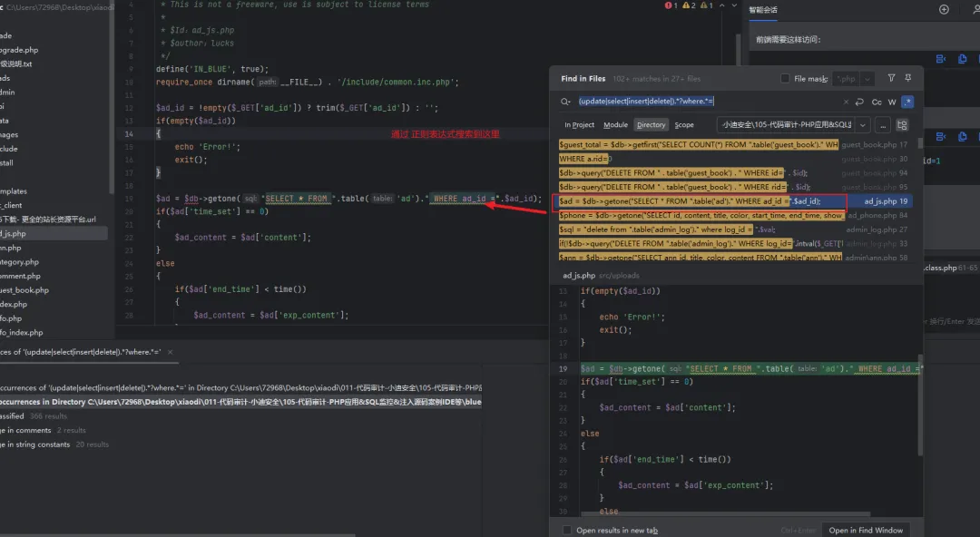Click the weak warning count showing 1
The image size is (980, 537).
[x=706, y=5]
